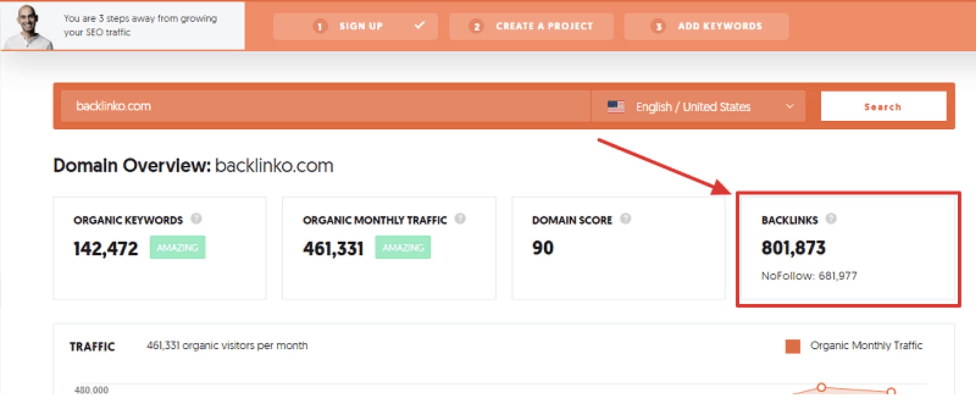Click the Sign Up checkmark icon
980x410 pixels.
[419, 26]
